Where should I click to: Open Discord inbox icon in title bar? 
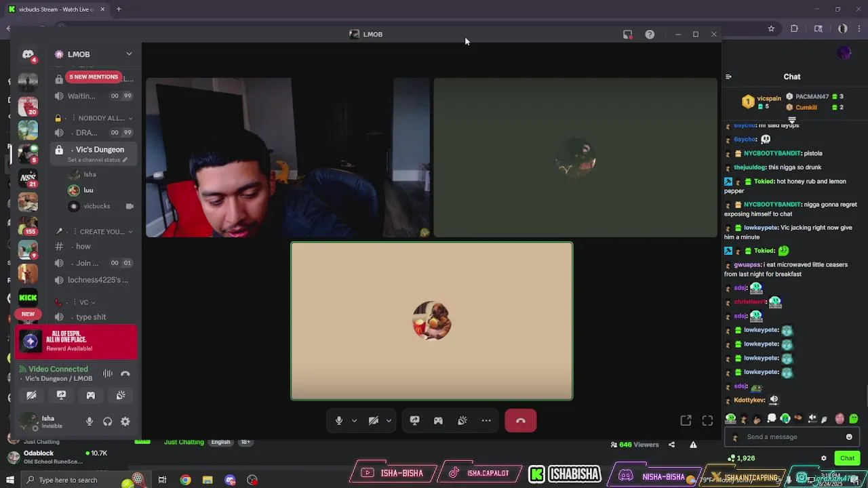[x=627, y=35]
